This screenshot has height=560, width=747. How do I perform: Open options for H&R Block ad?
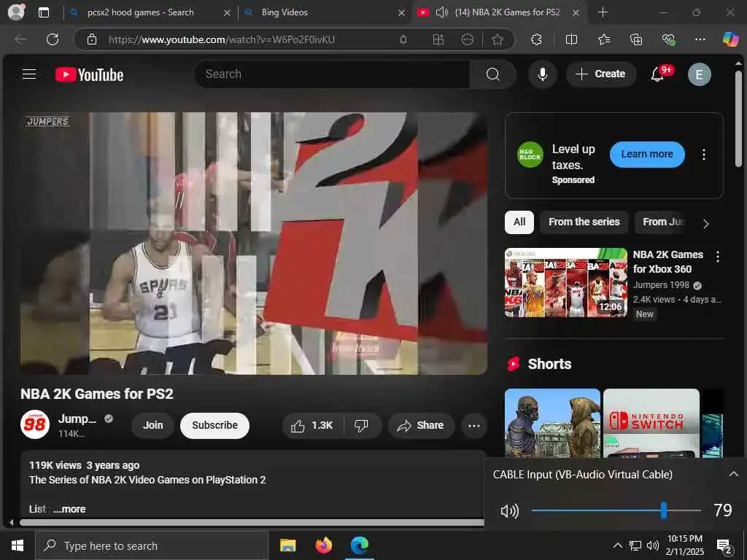coord(704,155)
